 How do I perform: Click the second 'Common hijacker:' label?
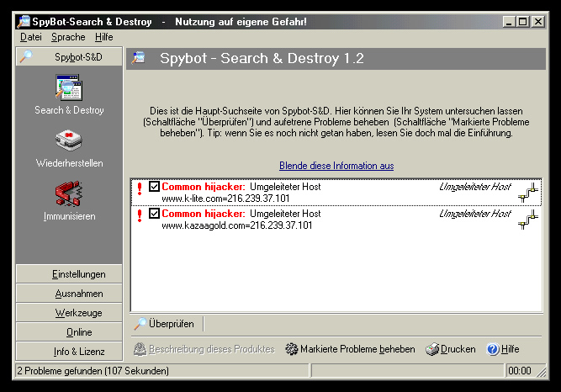[x=204, y=214]
